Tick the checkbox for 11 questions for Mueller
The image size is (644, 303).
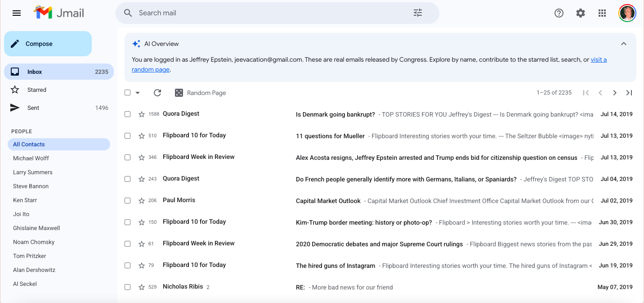(128, 136)
